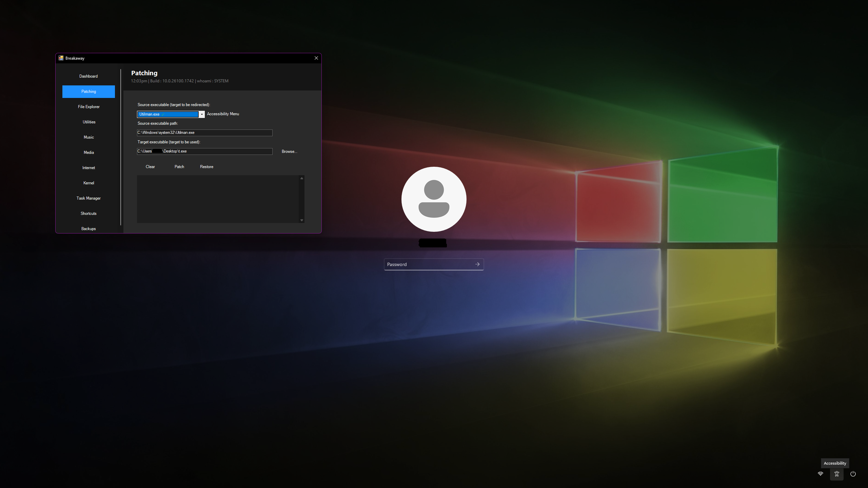Click the Patching page heading

[x=144, y=73]
